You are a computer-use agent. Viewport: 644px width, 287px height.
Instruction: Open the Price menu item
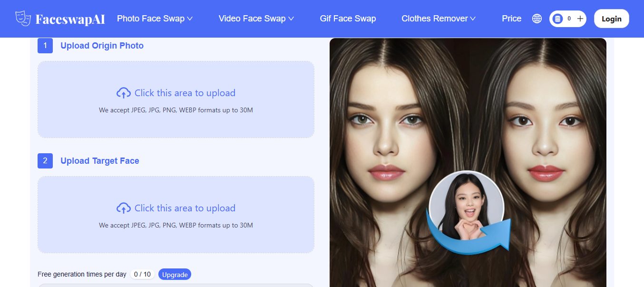(511, 19)
